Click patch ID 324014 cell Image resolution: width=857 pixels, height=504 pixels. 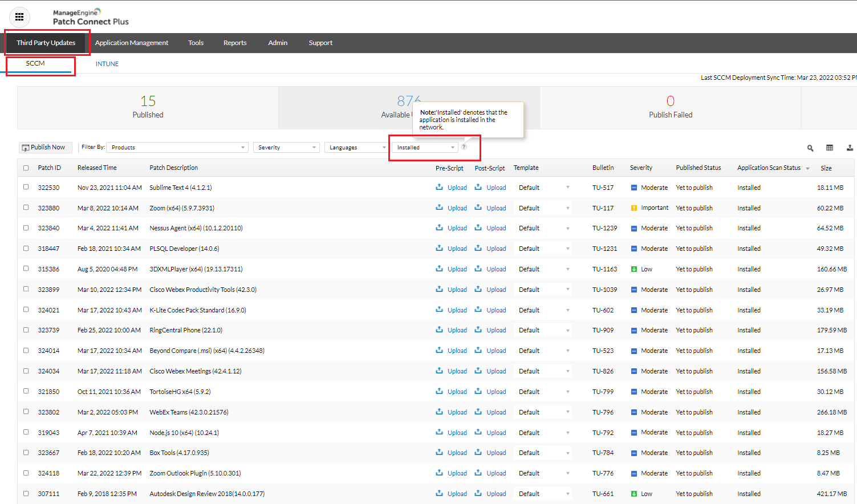(x=48, y=351)
